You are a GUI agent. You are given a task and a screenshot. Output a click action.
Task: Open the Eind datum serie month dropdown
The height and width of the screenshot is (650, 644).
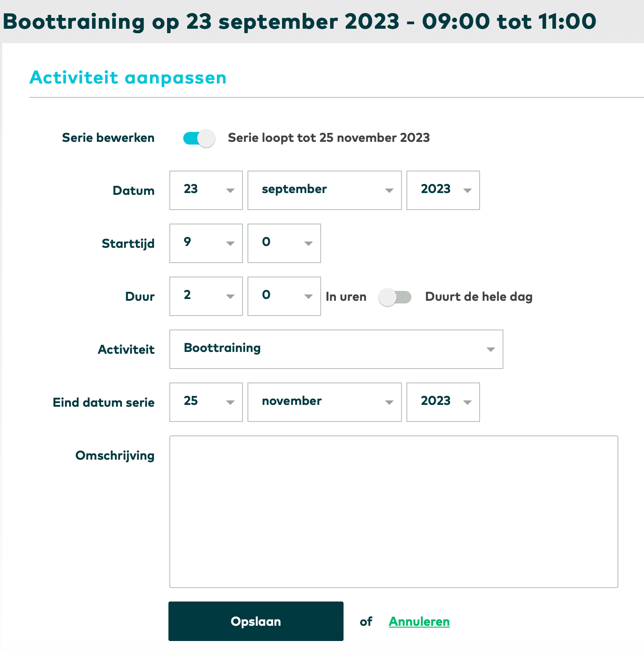tap(324, 402)
